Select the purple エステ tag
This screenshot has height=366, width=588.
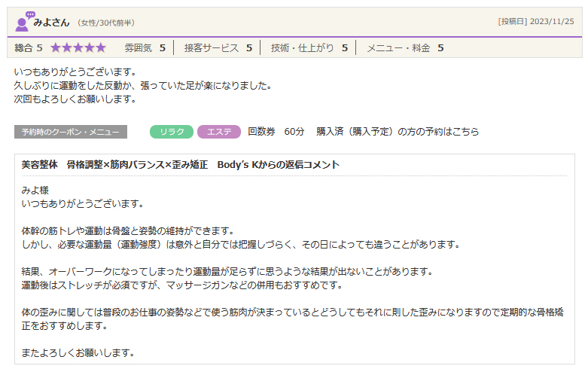(218, 132)
